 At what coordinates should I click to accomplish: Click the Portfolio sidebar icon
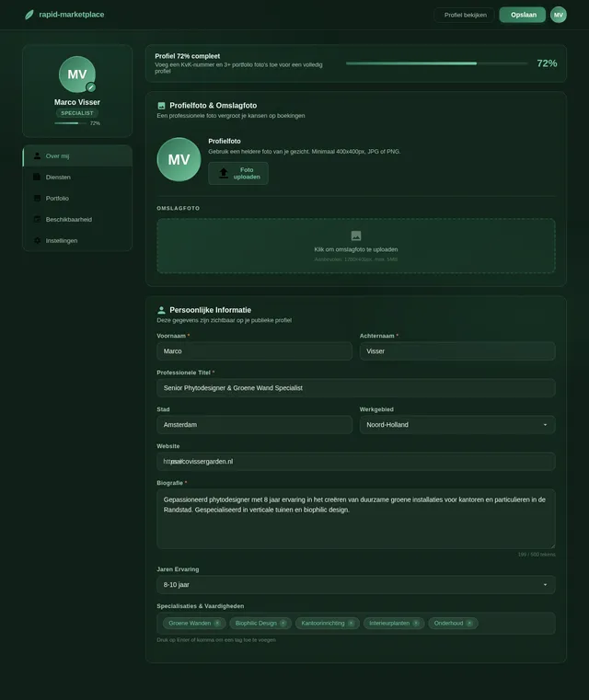click(x=37, y=198)
